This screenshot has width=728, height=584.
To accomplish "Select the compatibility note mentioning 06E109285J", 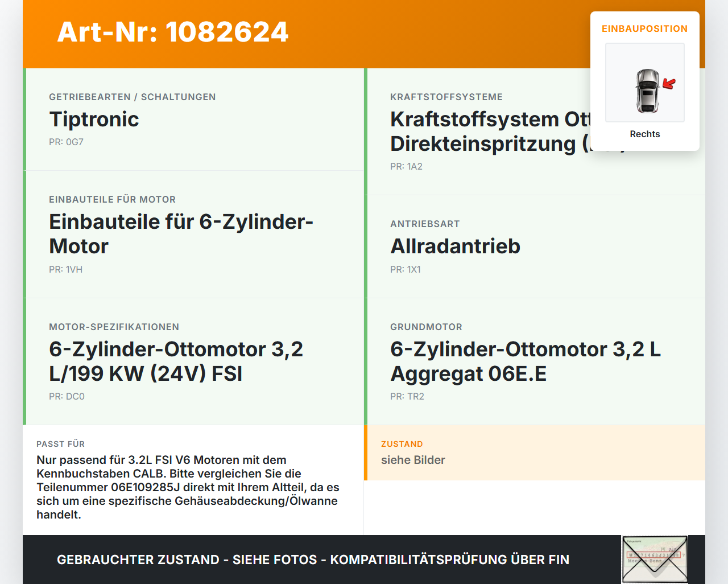I will tap(188, 487).
